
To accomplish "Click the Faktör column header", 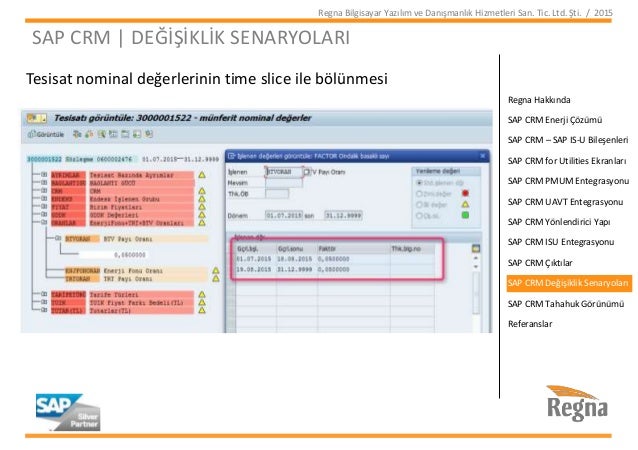I will (x=354, y=249).
